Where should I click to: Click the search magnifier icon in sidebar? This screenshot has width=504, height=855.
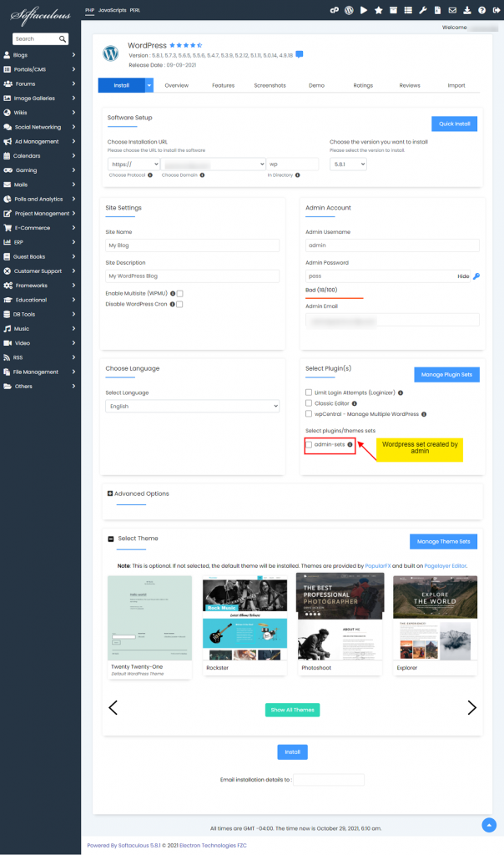(x=63, y=39)
